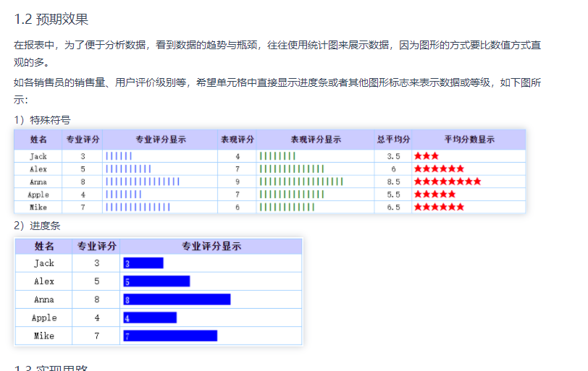Select the "总平均分" column header
The width and height of the screenshot is (588, 371).
[x=393, y=140]
